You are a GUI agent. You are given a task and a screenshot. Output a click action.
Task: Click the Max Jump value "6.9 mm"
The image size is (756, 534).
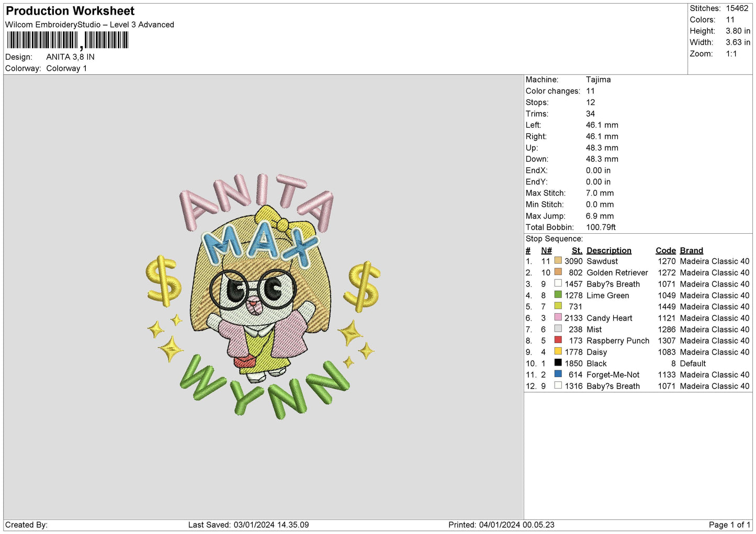click(600, 216)
